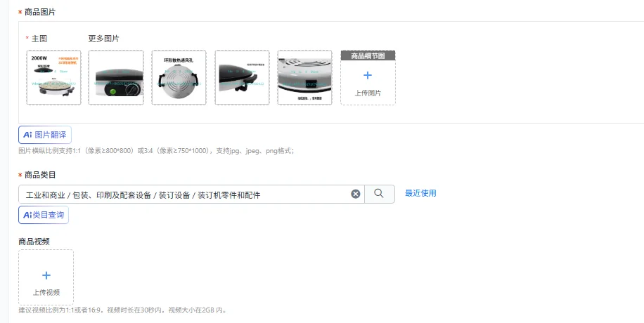The image size is (644, 323).
Task: Open the thumbnail showing green button and knob
Action: 116,77
